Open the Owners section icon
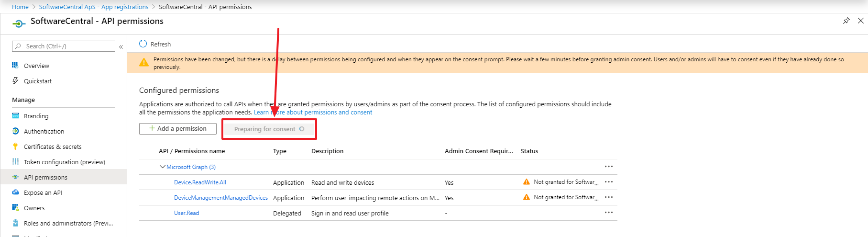The height and width of the screenshot is (237, 868). [15, 208]
